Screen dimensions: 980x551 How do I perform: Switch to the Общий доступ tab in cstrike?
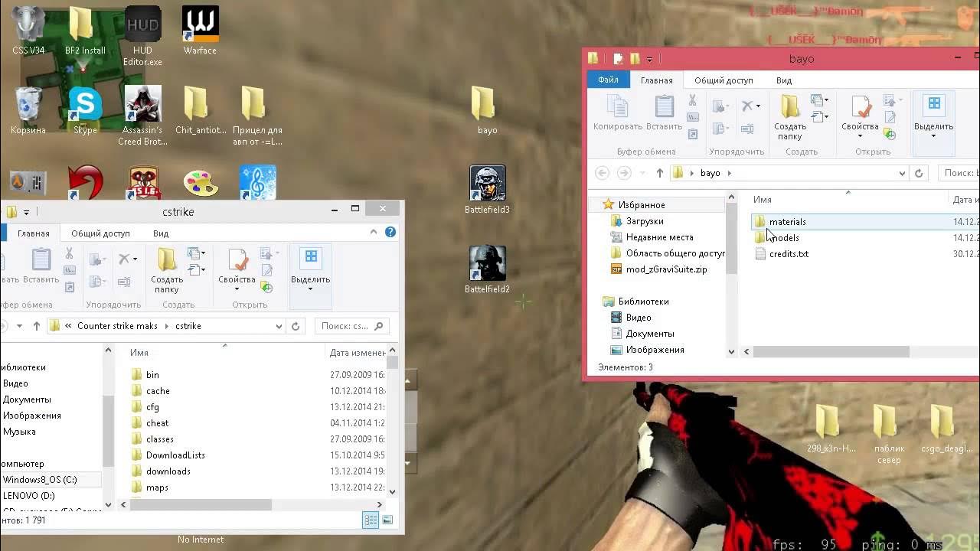(x=100, y=233)
